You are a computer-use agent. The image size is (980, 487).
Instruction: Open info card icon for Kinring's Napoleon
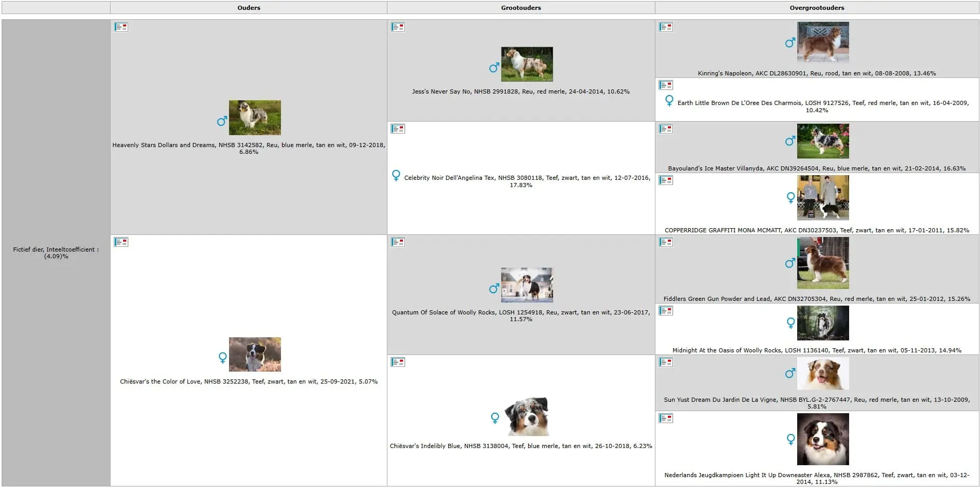coord(666,27)
